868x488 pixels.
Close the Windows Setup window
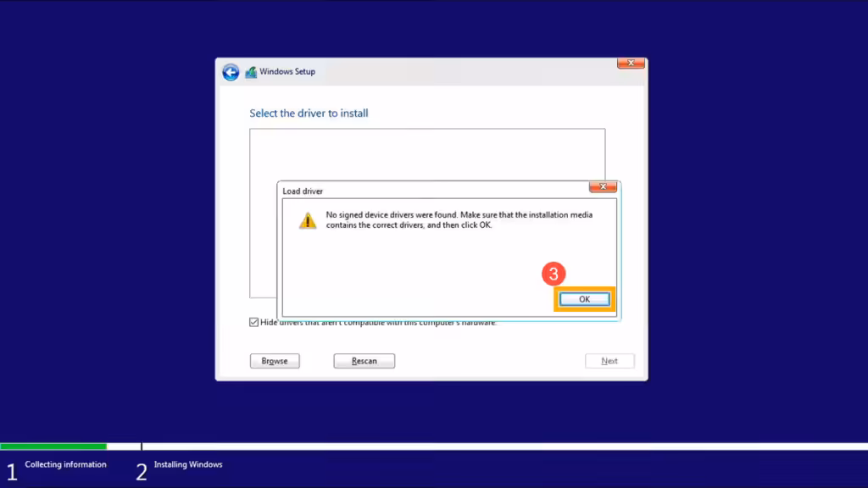pyautogui.click(x=631, y=63)
